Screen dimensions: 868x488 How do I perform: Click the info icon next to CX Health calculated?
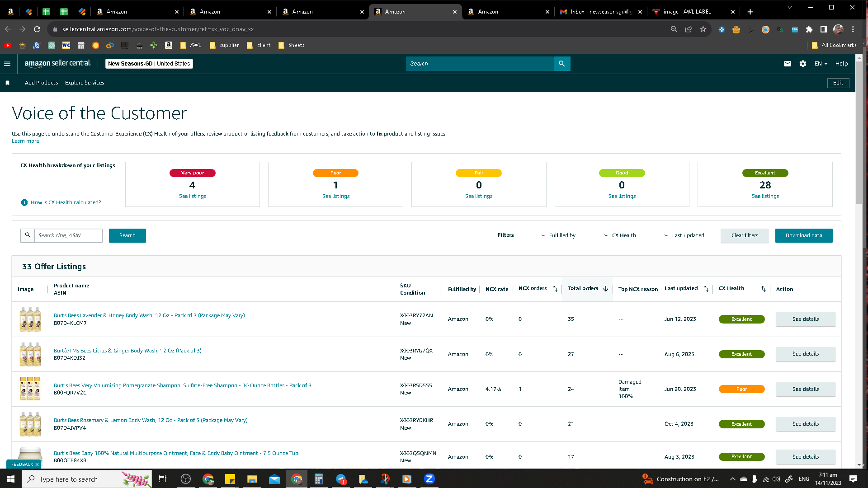pos(24,202)
